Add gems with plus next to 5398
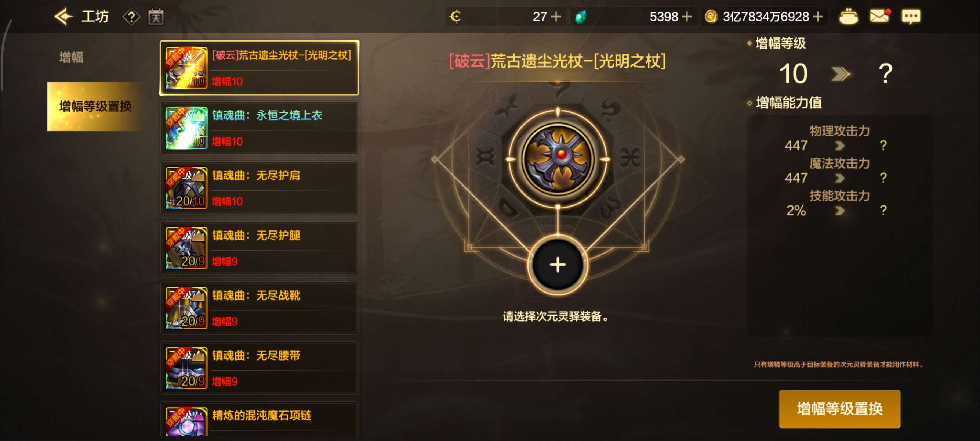The height and width of the screenshot is (441, 980). point(687,17)
